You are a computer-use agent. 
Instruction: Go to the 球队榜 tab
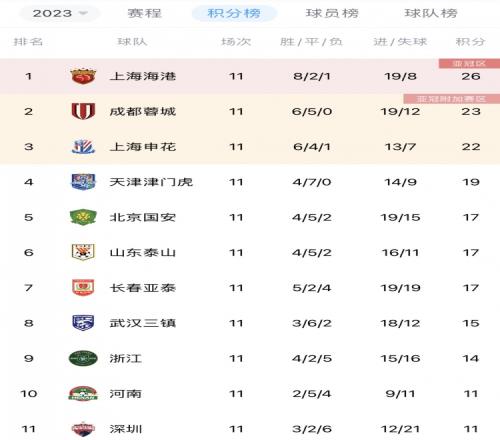pyautogui.click(x=431, y=13)
